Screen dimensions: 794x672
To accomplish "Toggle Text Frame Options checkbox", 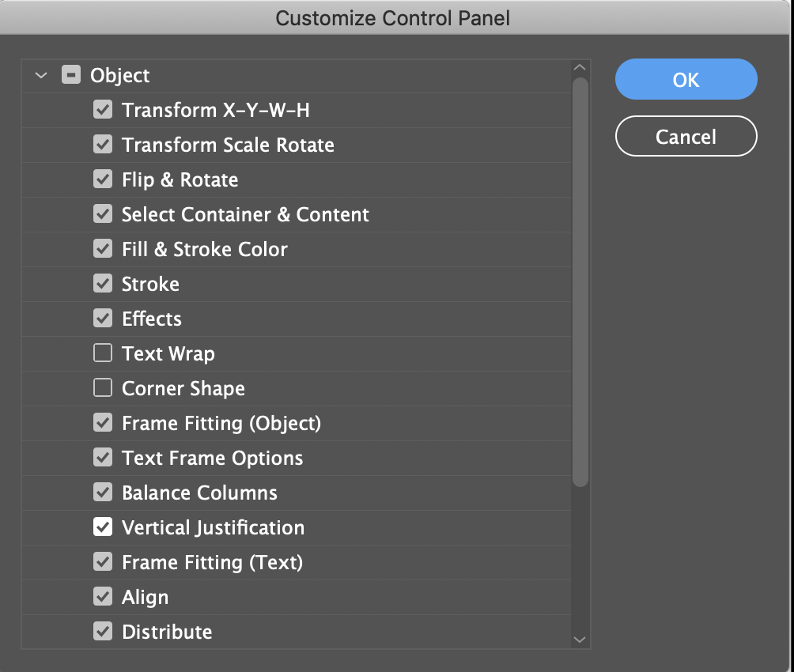I will pyautogui.click(x=103, y=458).
